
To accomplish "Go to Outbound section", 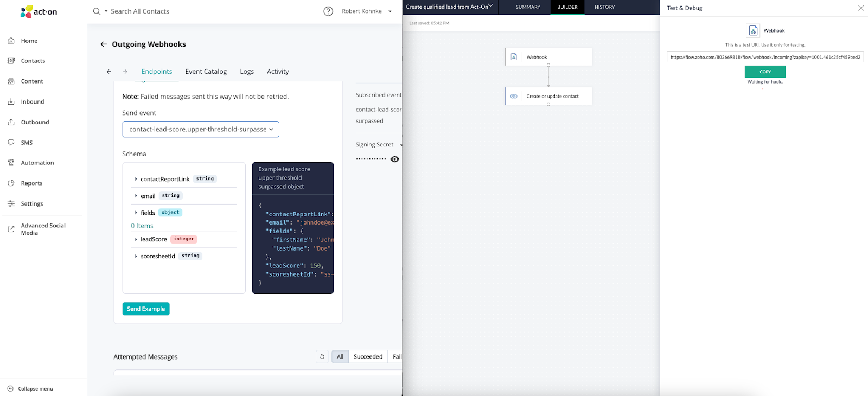I will (x=35, y=122).
